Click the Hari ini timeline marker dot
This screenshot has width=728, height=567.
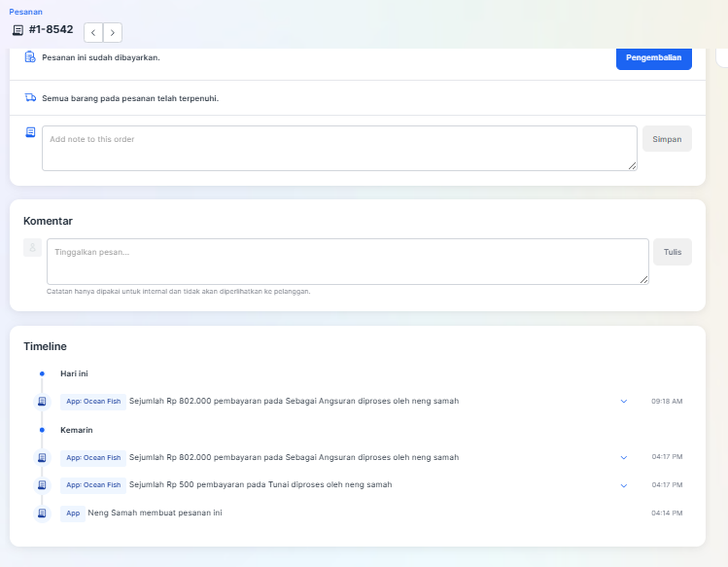(x=42, y=373)
